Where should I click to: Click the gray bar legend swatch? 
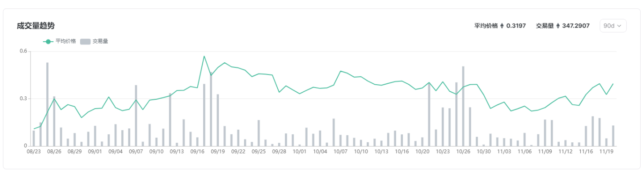[x=85, y=42]
